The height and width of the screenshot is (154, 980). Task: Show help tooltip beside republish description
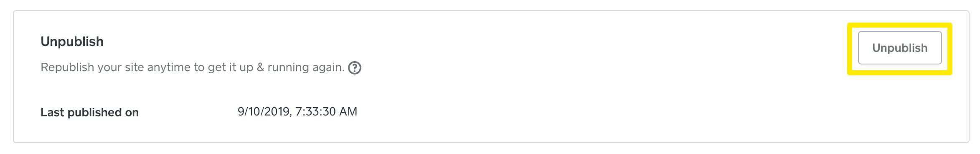point(355,67)
